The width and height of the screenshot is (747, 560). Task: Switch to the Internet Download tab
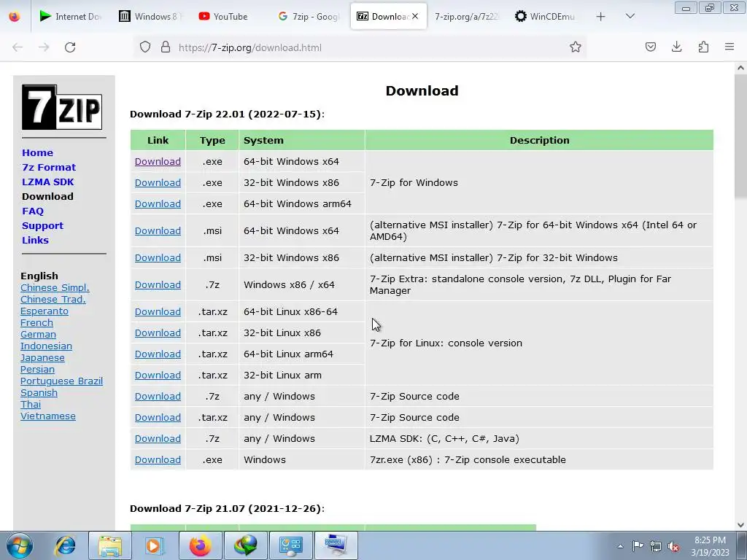point(71,16)
